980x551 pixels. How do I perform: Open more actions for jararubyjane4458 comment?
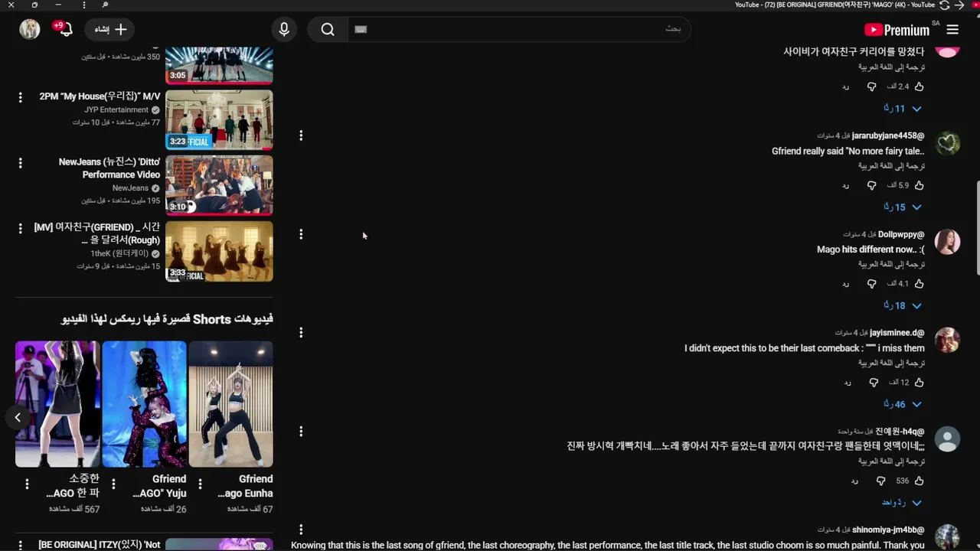(x=301, y=135)
